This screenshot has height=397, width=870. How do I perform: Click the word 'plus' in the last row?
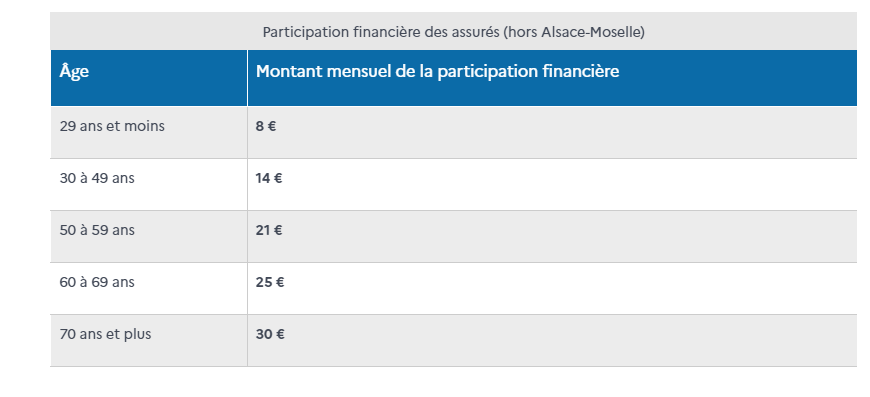(x=139, y=335)
